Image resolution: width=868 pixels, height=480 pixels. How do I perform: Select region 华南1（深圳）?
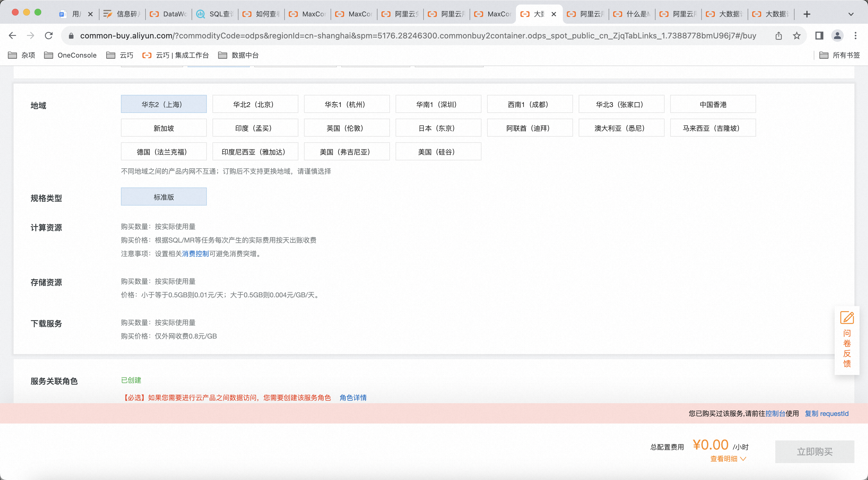tap(439, 104)
